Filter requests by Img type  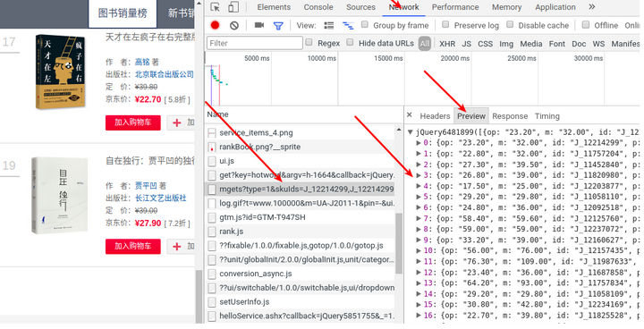click(506, 44)
